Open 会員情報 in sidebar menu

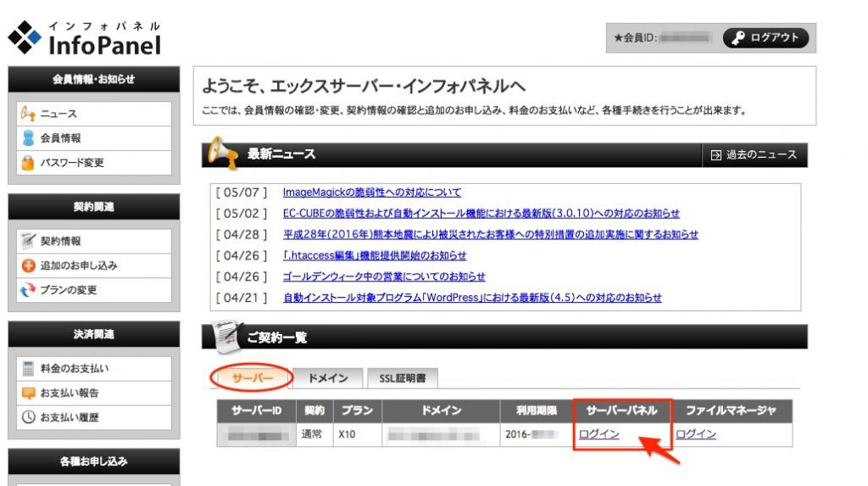[93, 138]
